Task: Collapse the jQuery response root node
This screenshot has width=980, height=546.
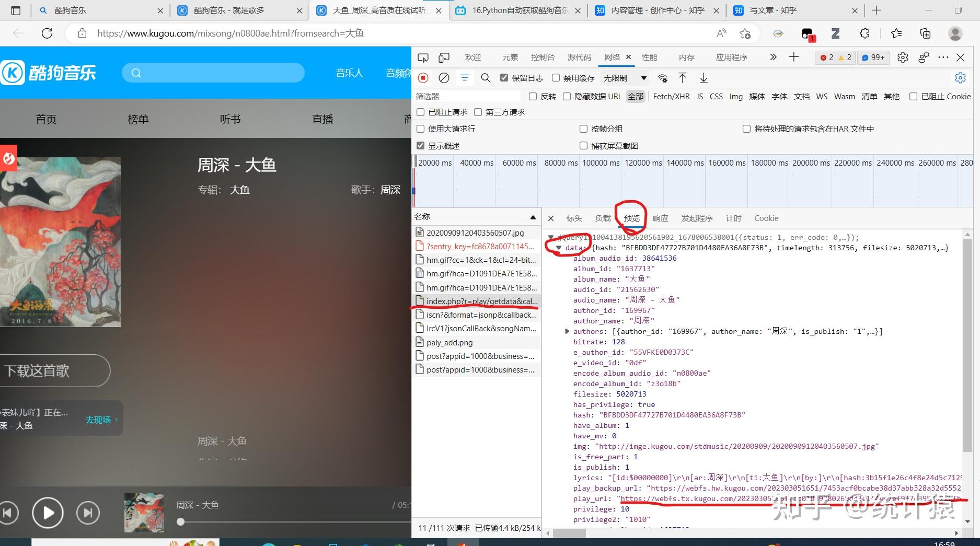Action: (x=550, y=238)
